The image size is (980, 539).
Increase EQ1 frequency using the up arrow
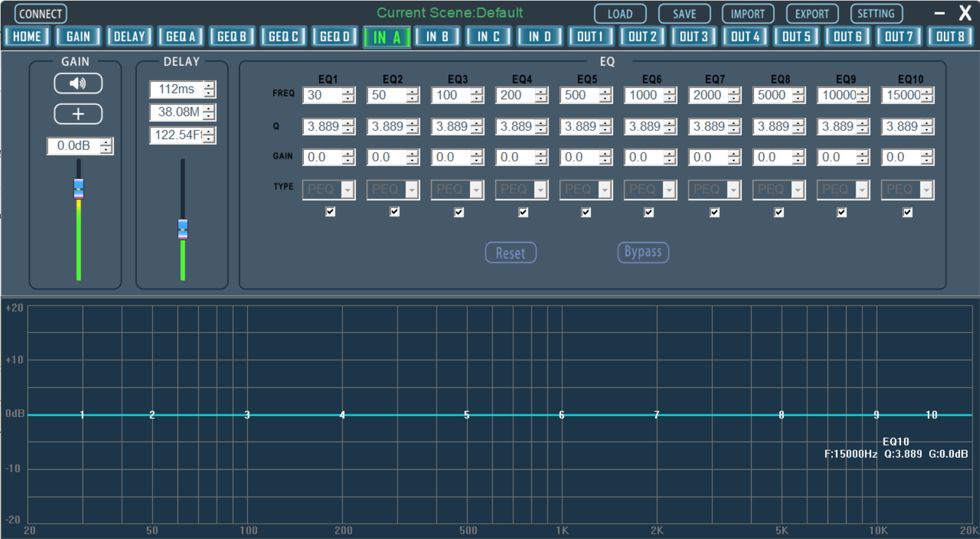pyautogui.click(x=349, y=92)
